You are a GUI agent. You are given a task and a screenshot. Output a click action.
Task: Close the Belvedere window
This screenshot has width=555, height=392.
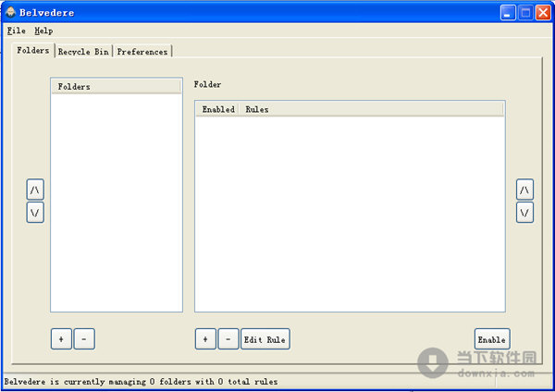coord(543,13)
